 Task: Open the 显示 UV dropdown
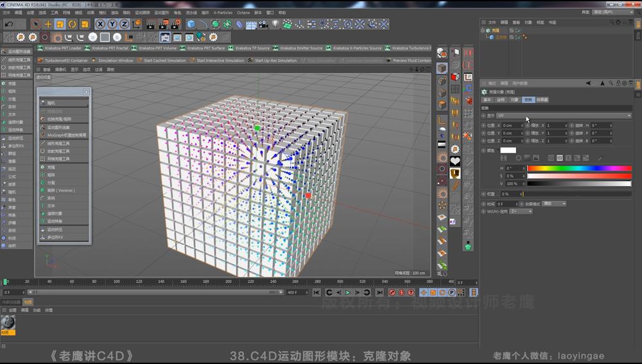564,116
